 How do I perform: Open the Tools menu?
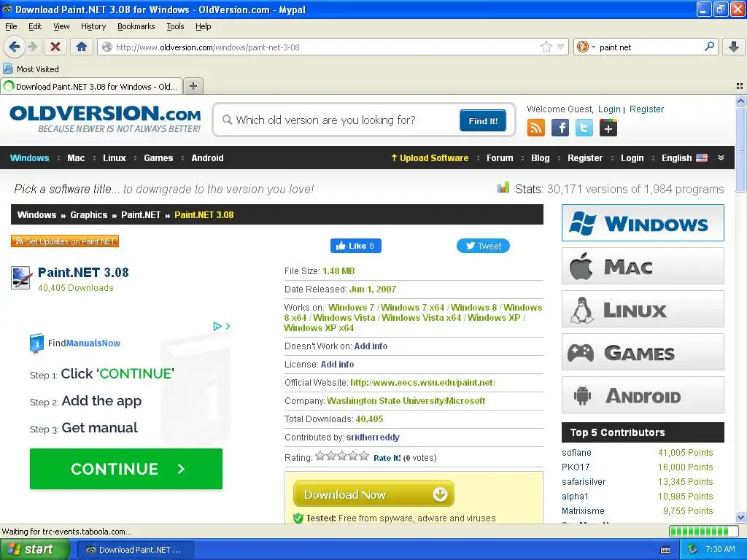[x=175, y=26]
